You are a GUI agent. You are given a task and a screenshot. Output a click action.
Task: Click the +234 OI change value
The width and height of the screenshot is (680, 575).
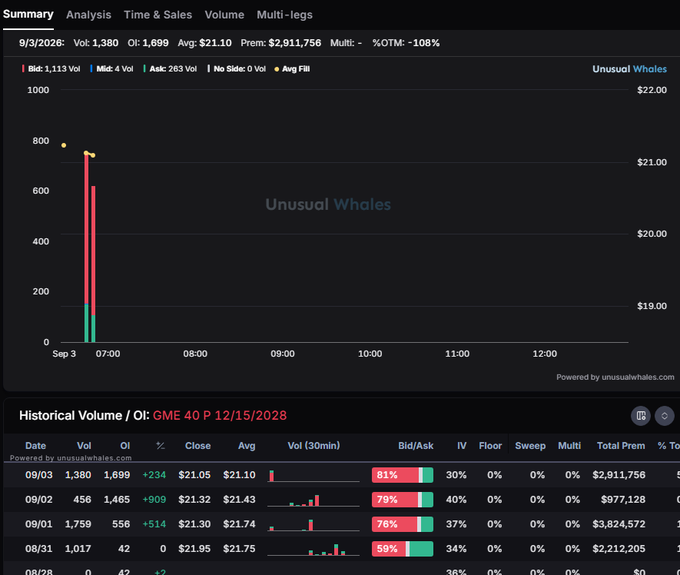pos(154,475)
